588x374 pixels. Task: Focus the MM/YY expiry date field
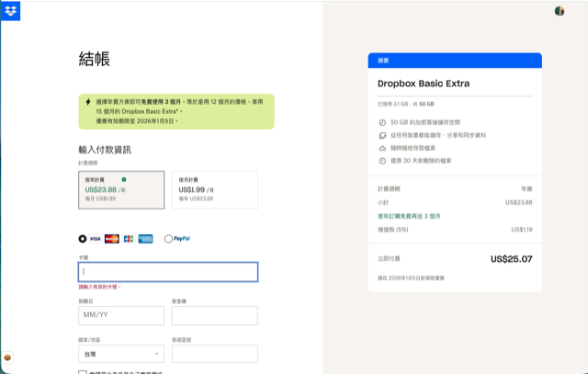[x=121, y=315]
